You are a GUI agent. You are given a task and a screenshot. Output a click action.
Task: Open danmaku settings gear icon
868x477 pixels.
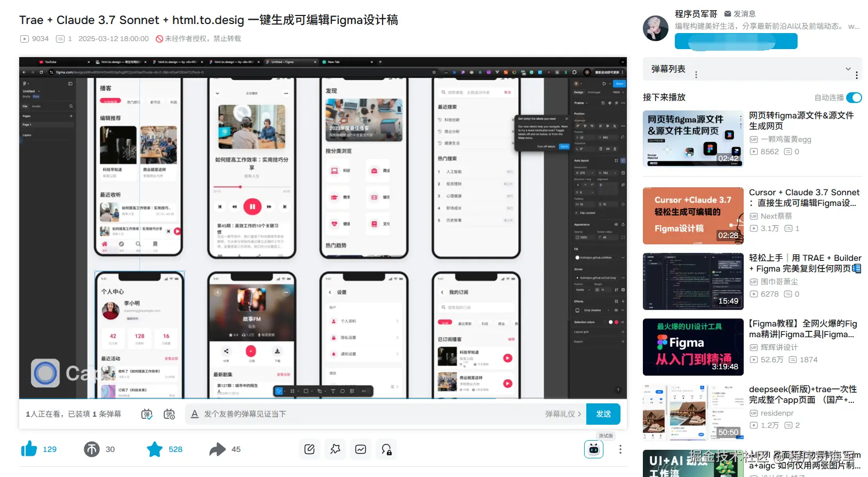(169, 414)
